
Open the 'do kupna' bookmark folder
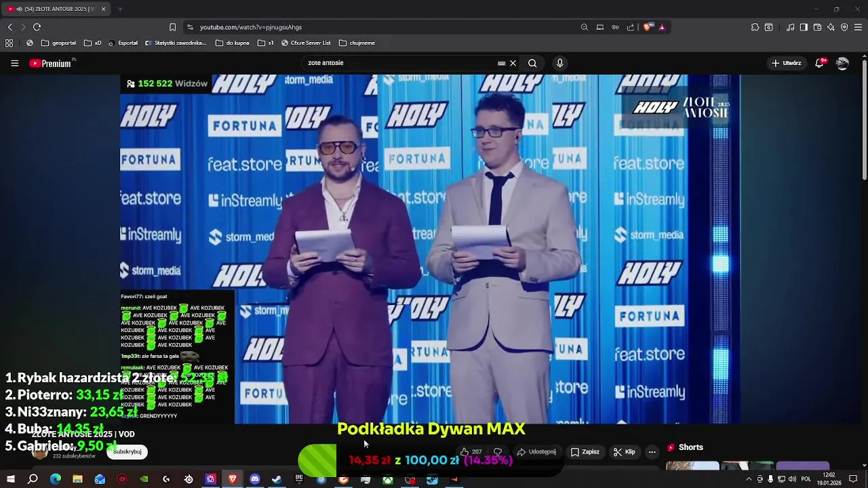click(233, 43)
